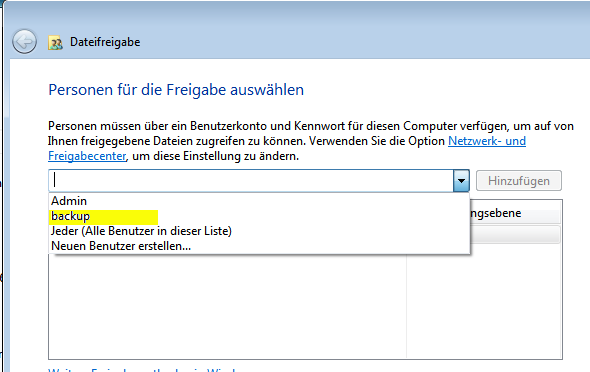Select Admin from the dropdown list
590x372 pixels.
[69, 201]
